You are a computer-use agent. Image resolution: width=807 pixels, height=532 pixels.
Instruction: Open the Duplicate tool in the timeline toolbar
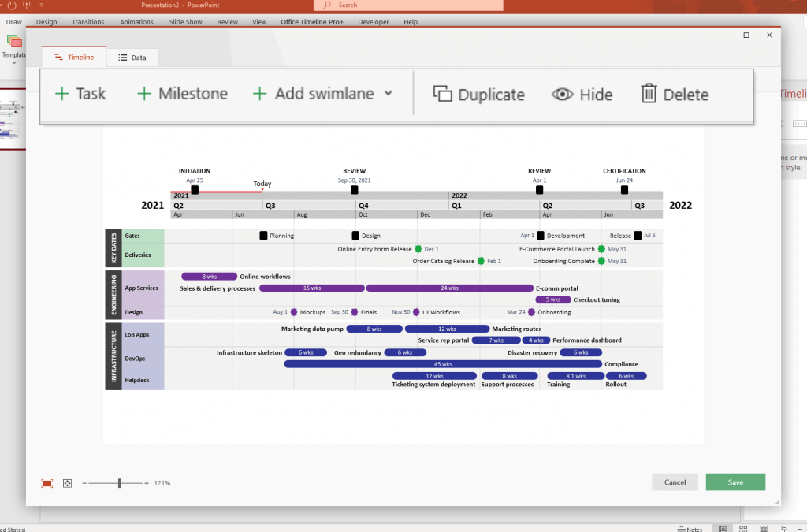click(x=478, y=94)
